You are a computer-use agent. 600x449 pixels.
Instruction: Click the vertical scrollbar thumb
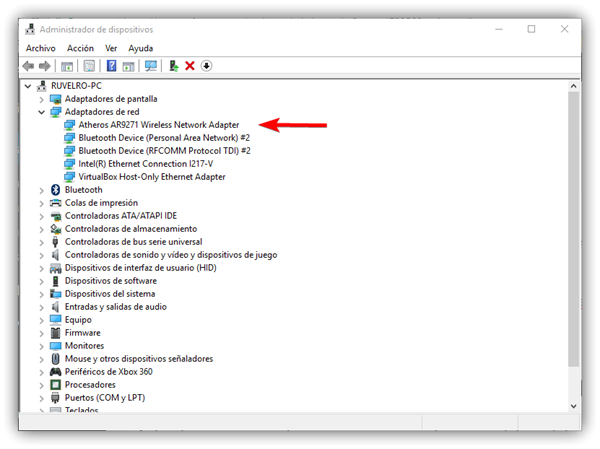click(574, 229)
